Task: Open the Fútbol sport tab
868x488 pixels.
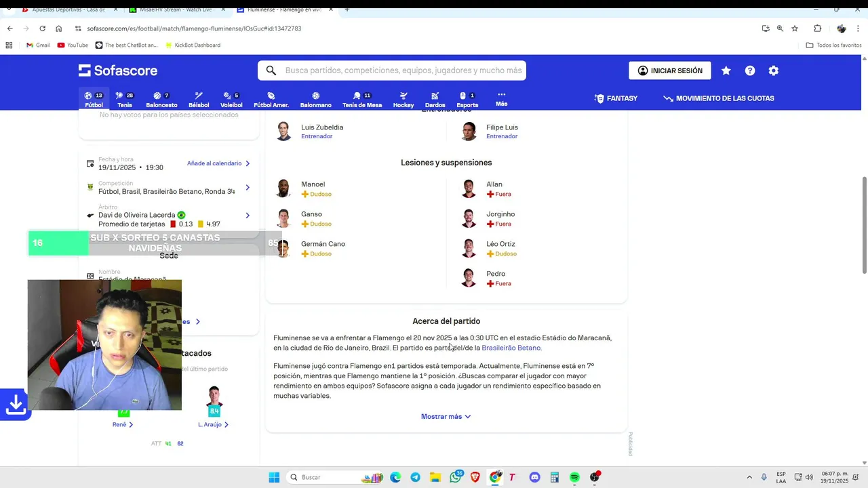Action: [x=94, y=100]
